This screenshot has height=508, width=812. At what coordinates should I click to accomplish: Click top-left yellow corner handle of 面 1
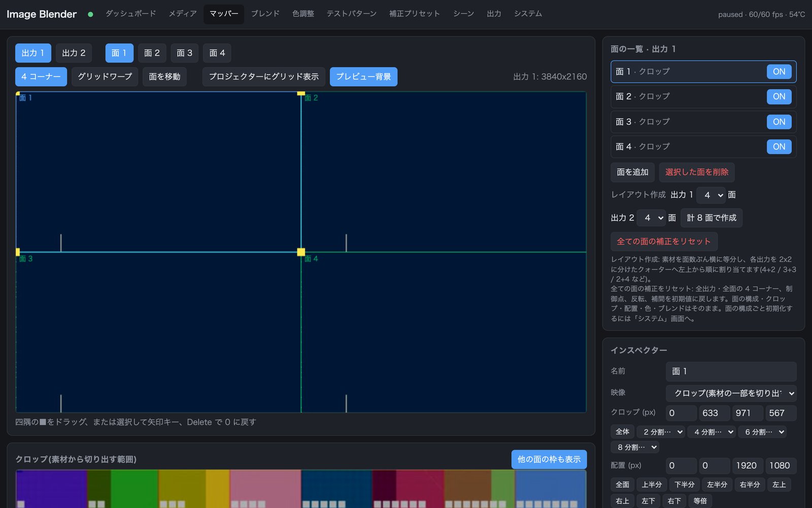[18, 93]
